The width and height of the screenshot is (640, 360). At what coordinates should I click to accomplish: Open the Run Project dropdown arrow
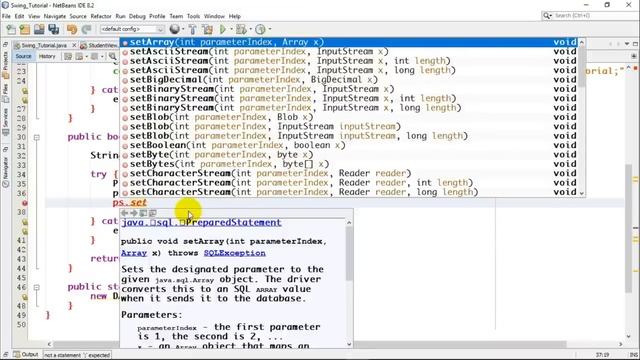click(x=231, y=29)
